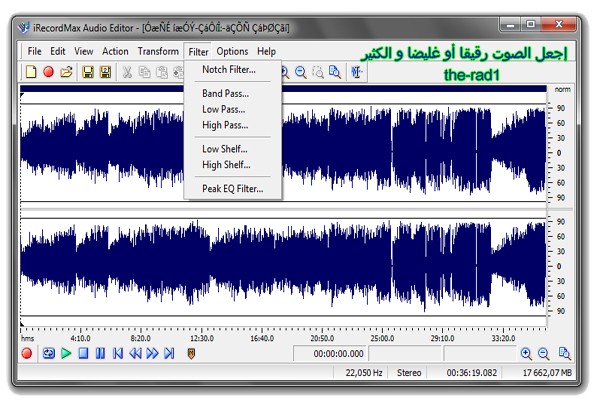
Task: Click the Copy icon in the toolbar
Action: click(144, 72)
